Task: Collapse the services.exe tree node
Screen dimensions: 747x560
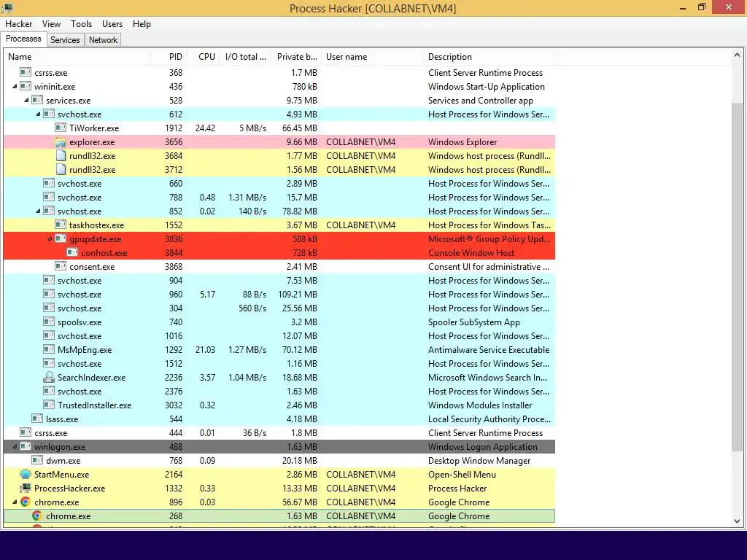Action: (x=26, y=101)
